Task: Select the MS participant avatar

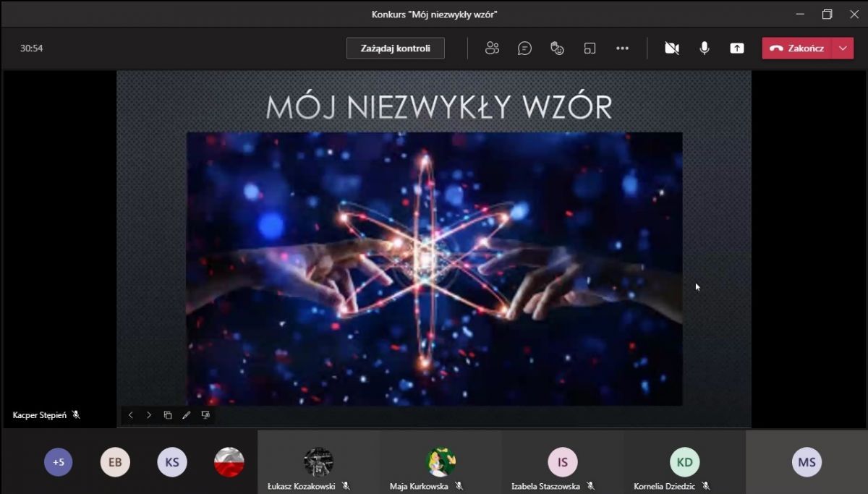Action: pyautogui.click(x=807, y=462)
